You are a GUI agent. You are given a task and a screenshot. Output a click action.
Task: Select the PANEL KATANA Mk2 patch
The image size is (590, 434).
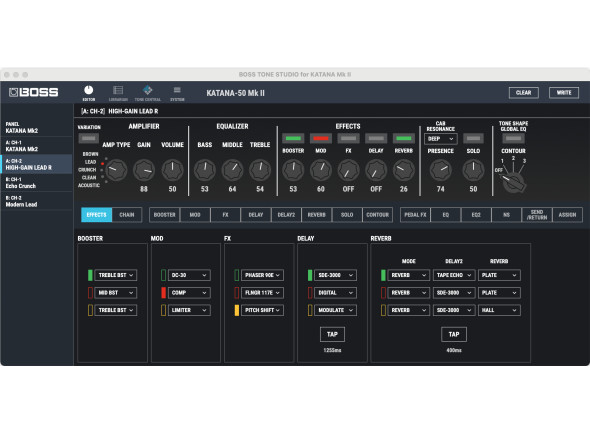[x=36, y=127]
